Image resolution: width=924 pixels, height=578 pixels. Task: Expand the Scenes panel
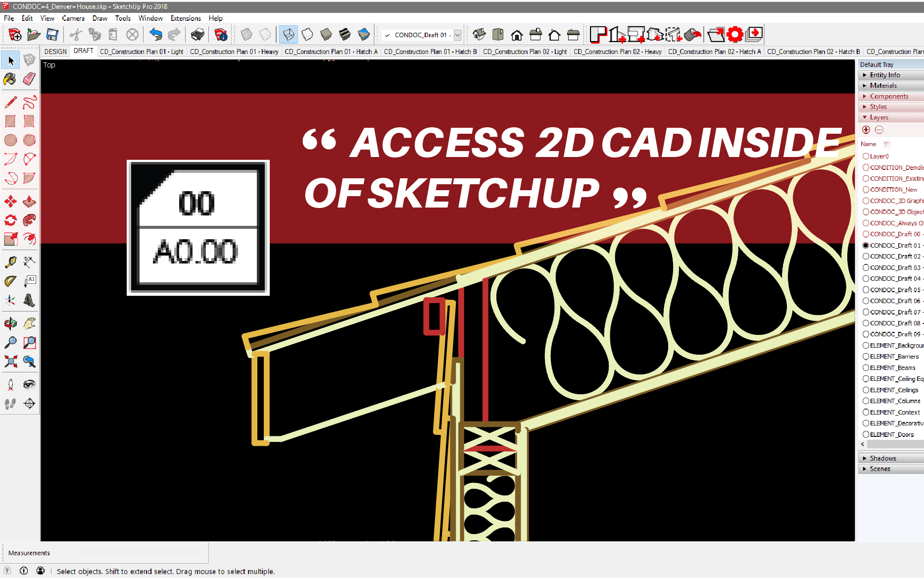tap(879, 469)
